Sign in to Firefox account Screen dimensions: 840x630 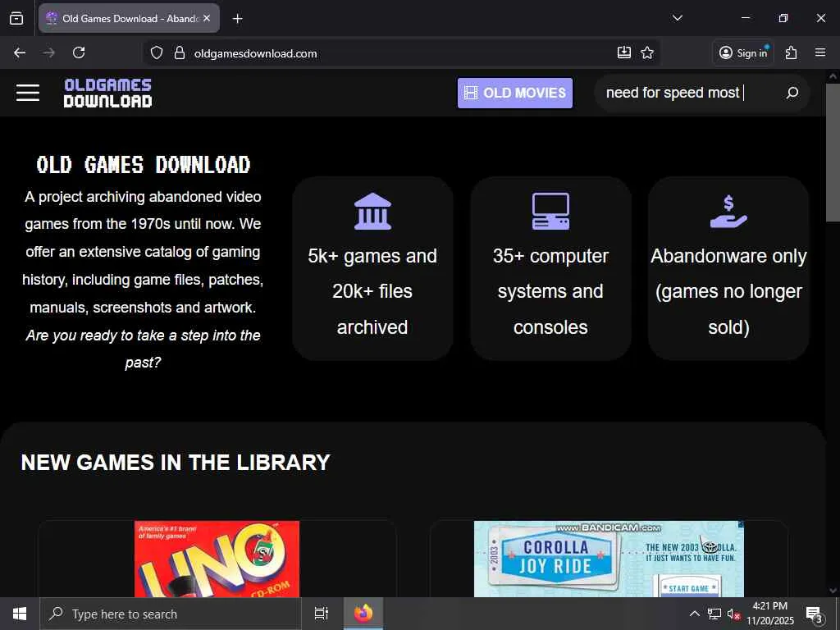point(743,52)
